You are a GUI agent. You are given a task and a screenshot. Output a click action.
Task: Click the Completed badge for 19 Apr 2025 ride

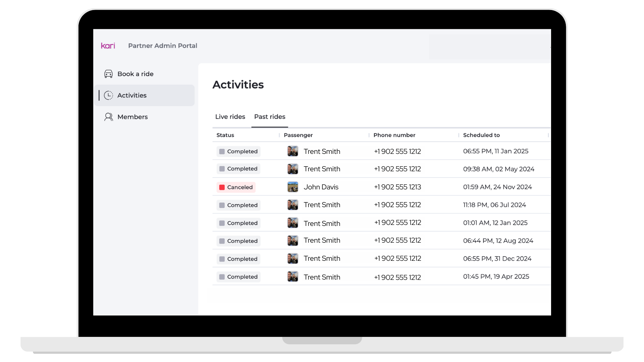pos(238,277)
